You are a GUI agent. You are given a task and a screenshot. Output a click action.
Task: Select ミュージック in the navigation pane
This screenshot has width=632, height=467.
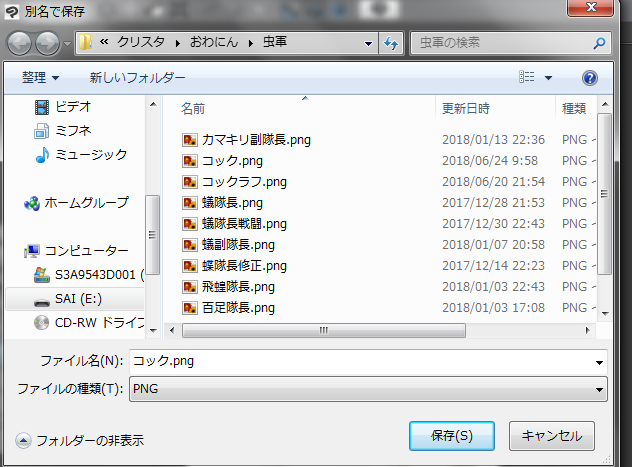[91, 155]
